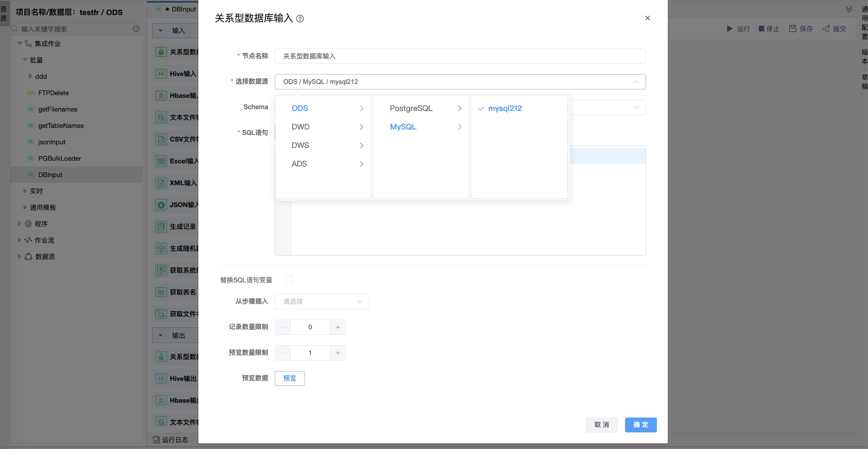This screenshot has height=449, width=868.
Task: Select the JSON输入 node icon
Action: tap(161, 205)
